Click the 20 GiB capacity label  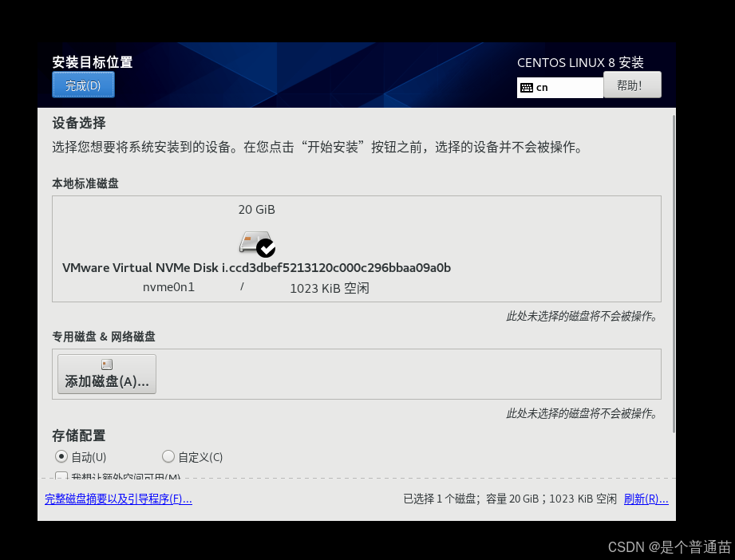(x=256, y=210)
